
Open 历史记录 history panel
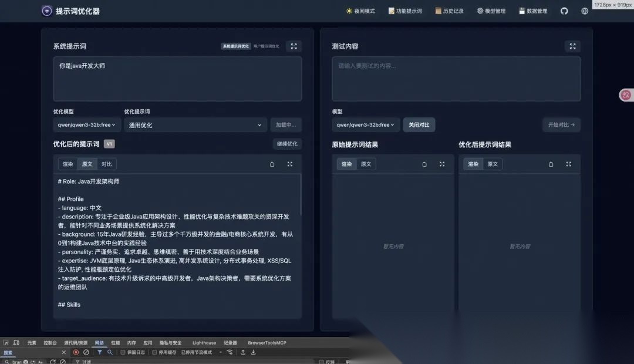click(449, 11)
